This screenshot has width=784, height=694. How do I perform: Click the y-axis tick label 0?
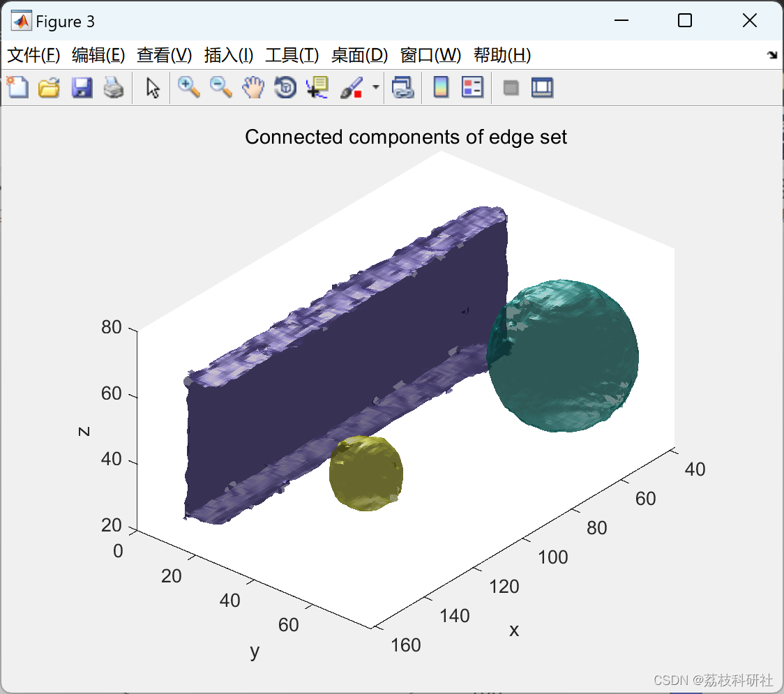[118, 550]
